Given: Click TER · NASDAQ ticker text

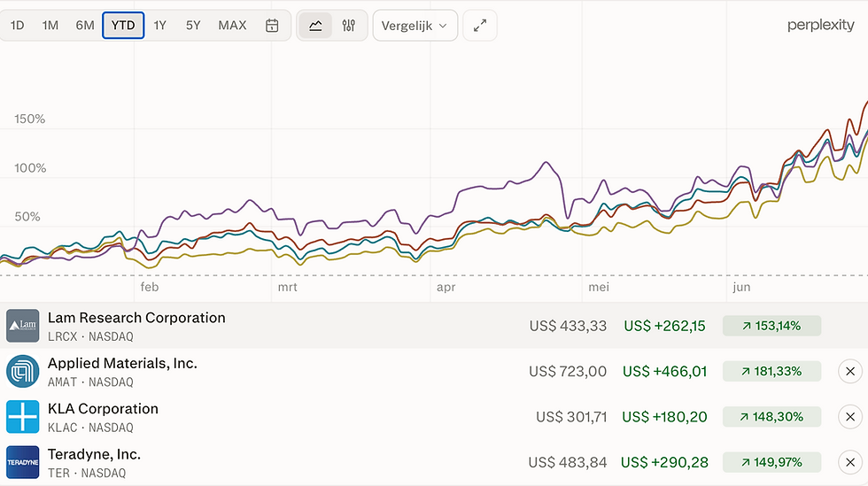Looking at the screenshot, I should tap(87, 474).
